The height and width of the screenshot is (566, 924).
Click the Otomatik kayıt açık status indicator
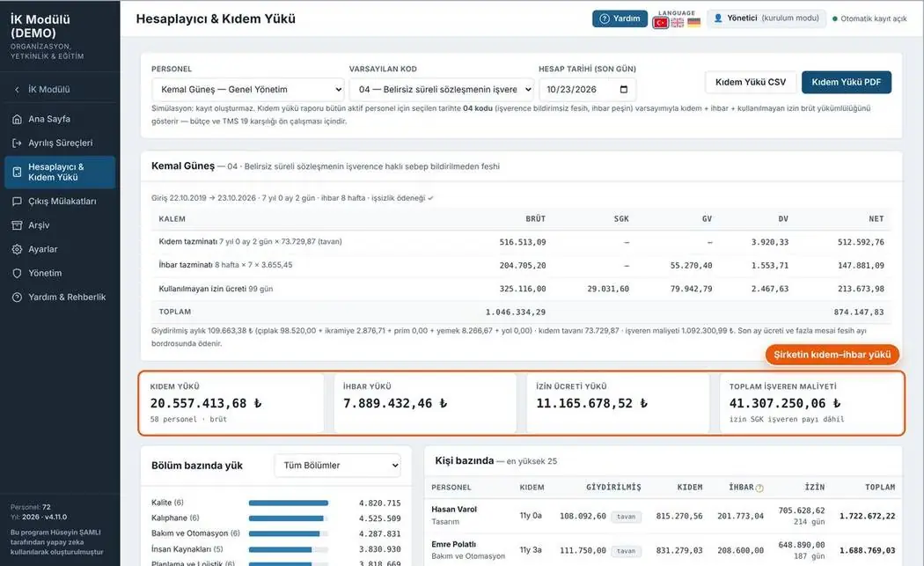[x=869, y=18]
